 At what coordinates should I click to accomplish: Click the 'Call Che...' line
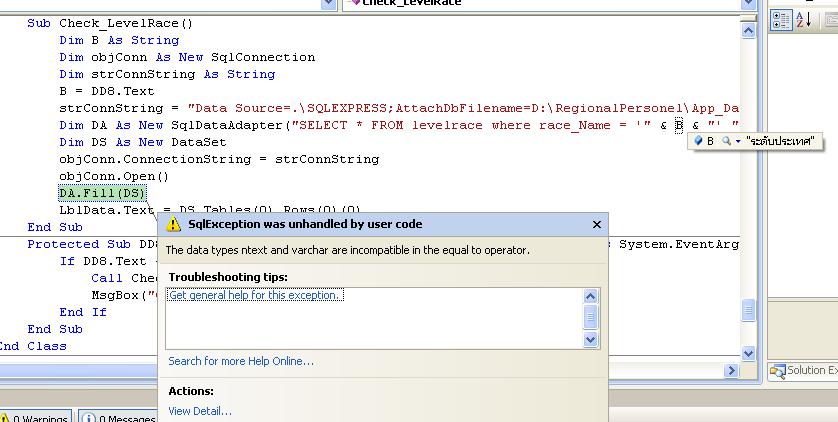pyautogui.click(x=125, y=278)
